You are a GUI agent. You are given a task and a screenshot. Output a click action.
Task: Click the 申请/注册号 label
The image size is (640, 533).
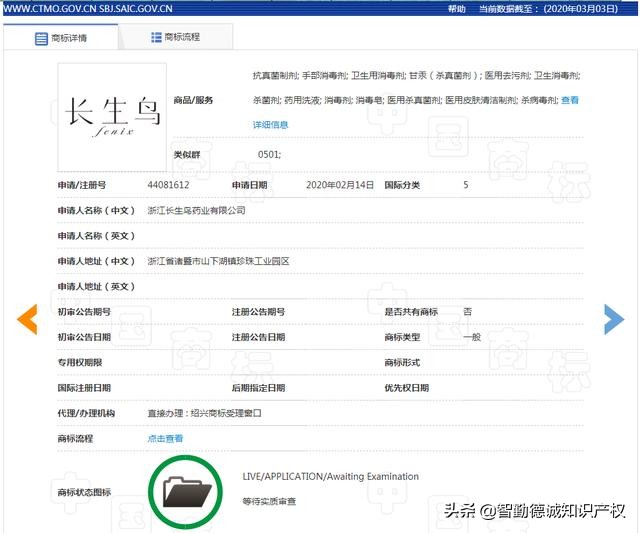tap(82, 185)
